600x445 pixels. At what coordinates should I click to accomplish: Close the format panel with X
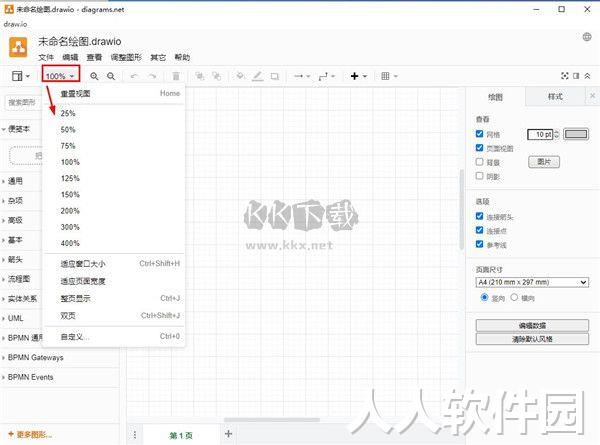click(x=592, y=96)
